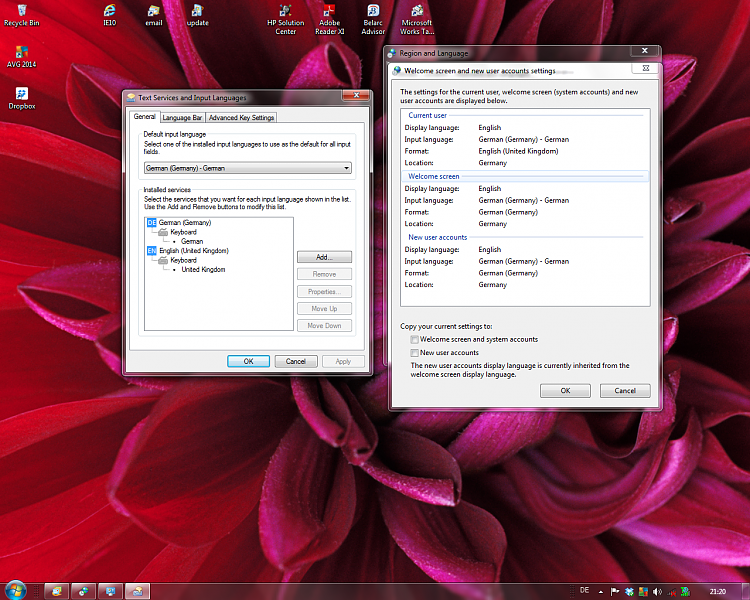Select the EN language badge in the list
Viewport: 750px width, 600px height.
(152, 251)
